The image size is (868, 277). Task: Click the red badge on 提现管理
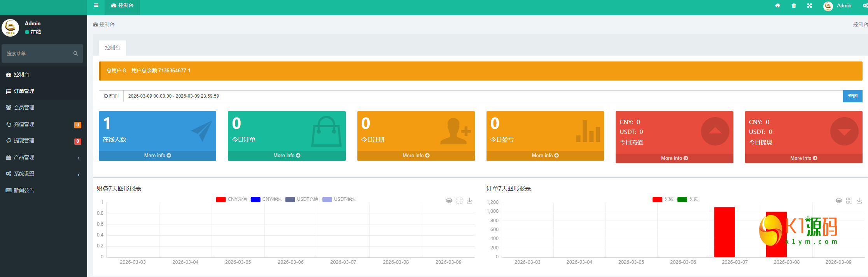coord(78,141)
